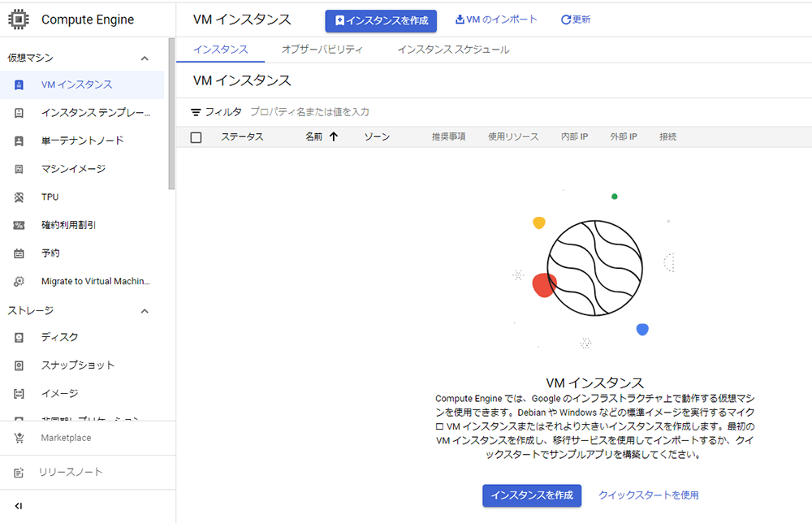Click the 名前 column header

tap(313, 137)
